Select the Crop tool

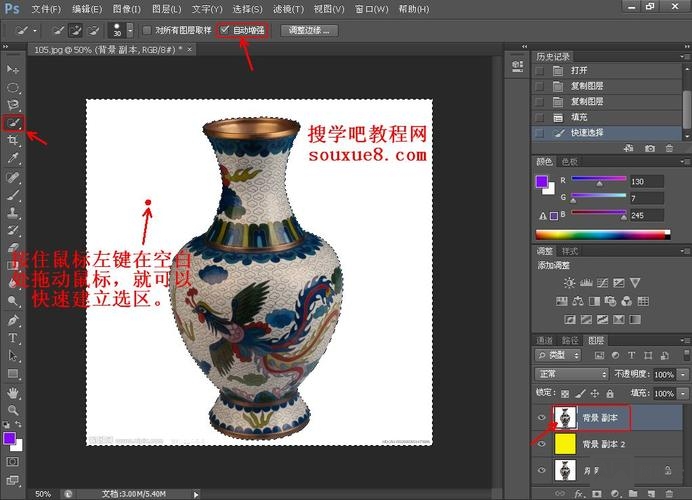(x=13, y=140)
